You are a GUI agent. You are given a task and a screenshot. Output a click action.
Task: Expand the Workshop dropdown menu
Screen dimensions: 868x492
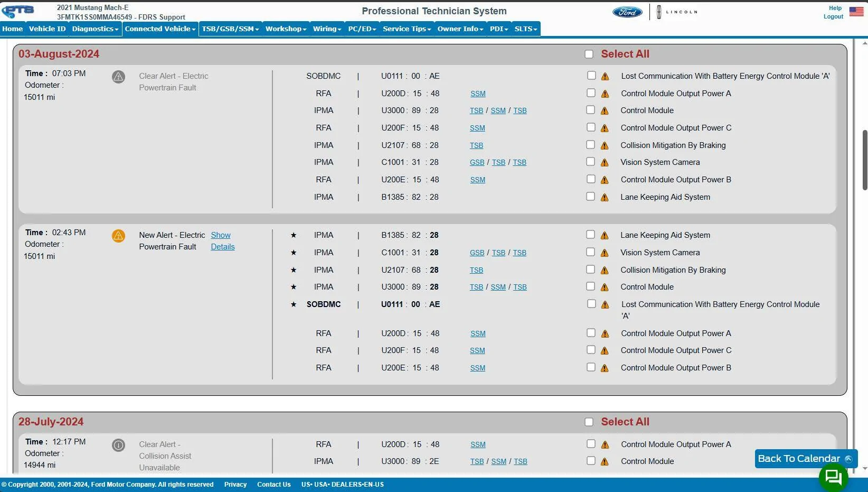pos(286,29)
